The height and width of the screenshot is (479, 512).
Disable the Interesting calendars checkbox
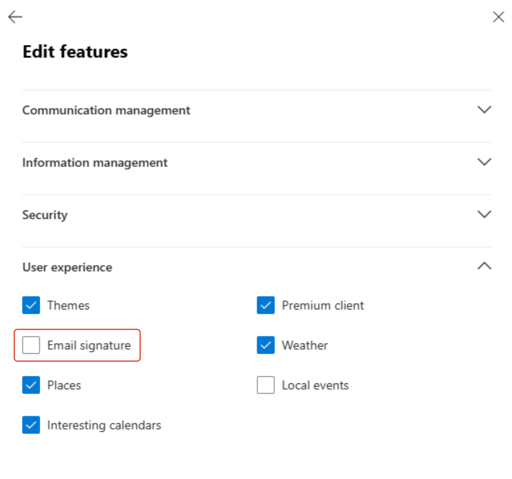[31, 425]
